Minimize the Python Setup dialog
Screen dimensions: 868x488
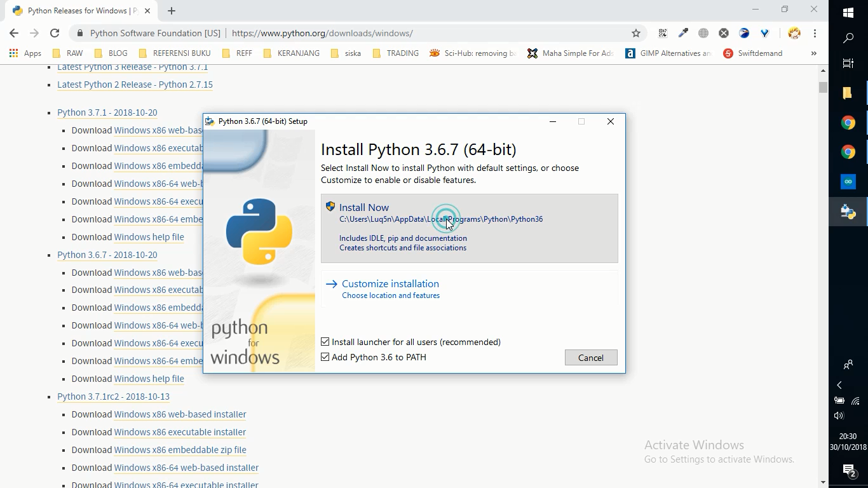click(553, 121)
